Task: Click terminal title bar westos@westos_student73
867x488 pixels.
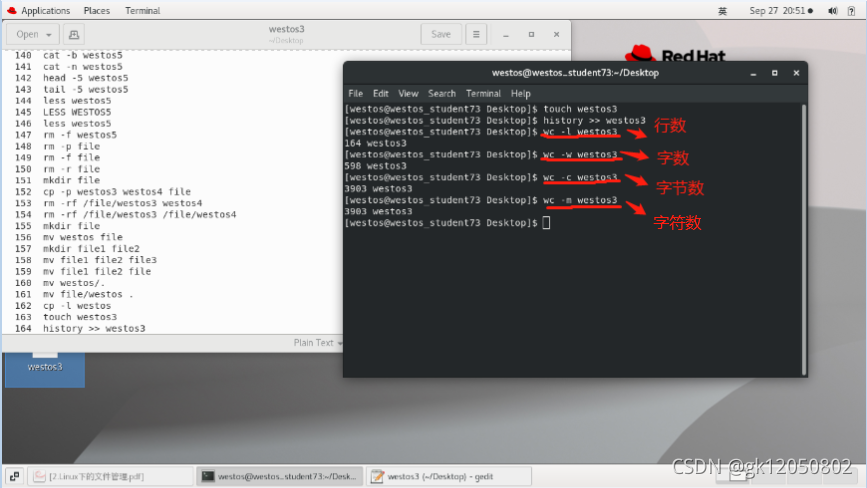Action: (x=575, y=73)
